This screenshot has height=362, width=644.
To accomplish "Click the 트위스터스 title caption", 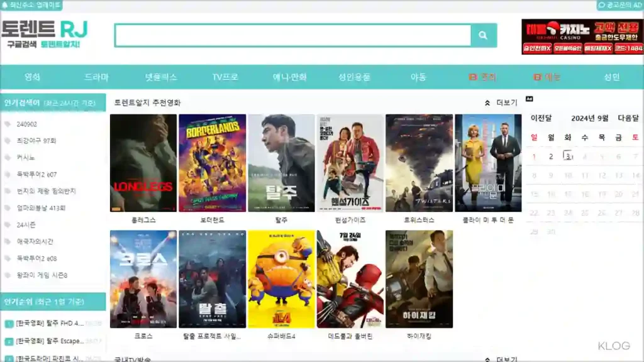I will [x=419, y=220].
